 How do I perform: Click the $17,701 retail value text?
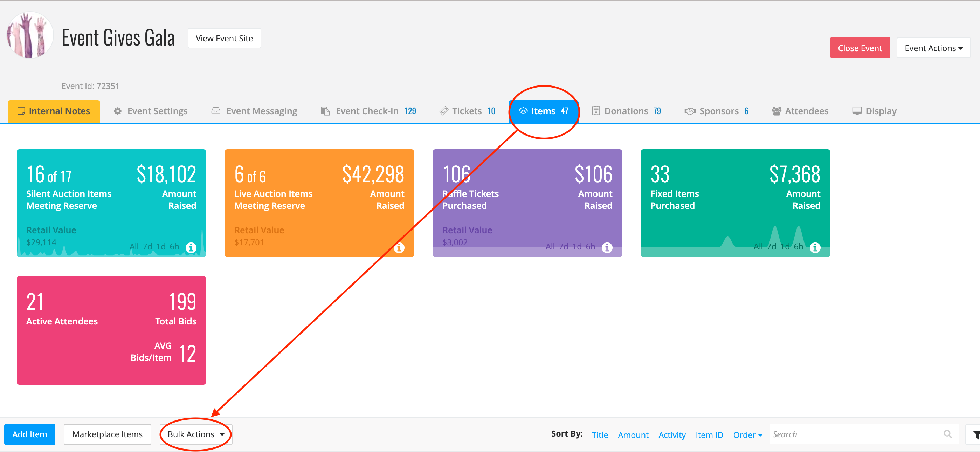[x=249, y=242]
